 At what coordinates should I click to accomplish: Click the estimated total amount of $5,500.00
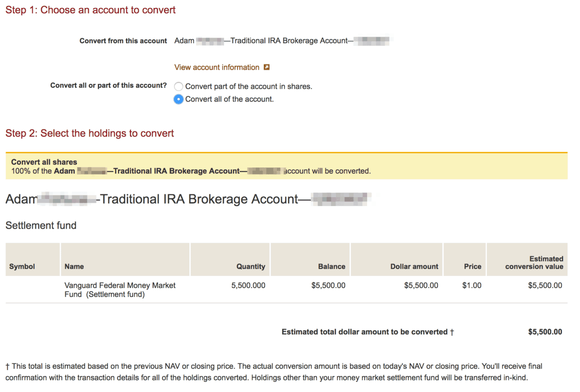(545, 332)
